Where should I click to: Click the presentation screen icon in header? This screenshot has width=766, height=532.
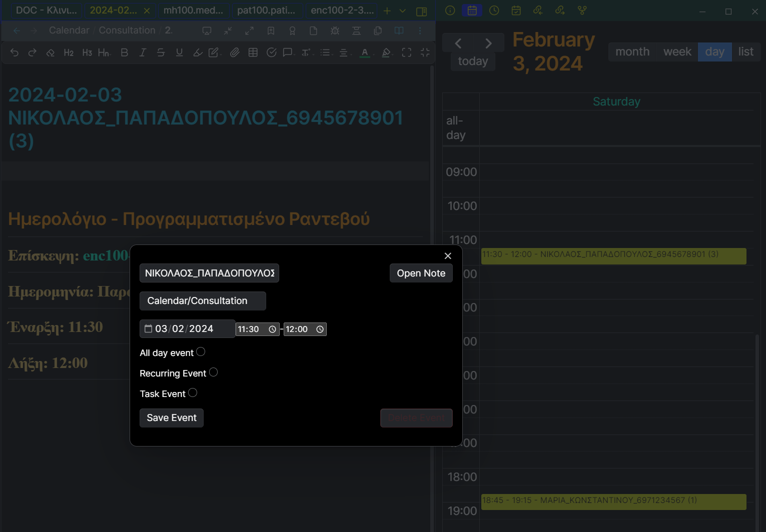point(207,31)
